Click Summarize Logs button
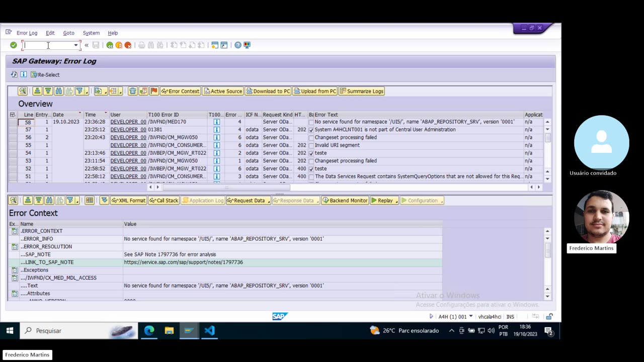This screenshot has height=362, width=644. (x=361, y=91)
